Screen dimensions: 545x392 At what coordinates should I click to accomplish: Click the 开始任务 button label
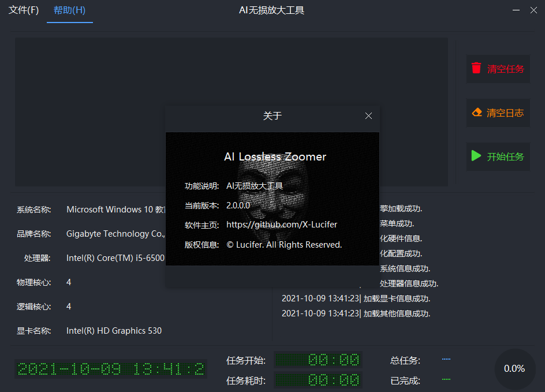(505, 156)
